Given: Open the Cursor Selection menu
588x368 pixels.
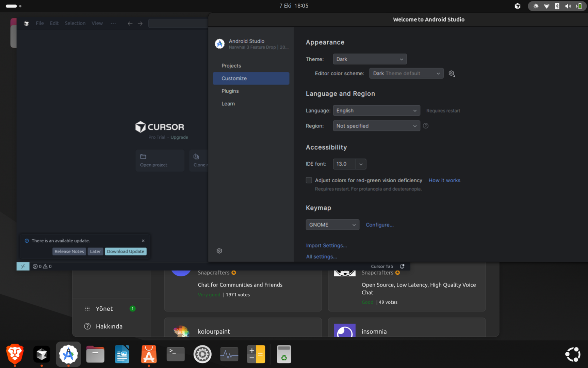Looking at the screenshot, I should click(x=75, y=23).
